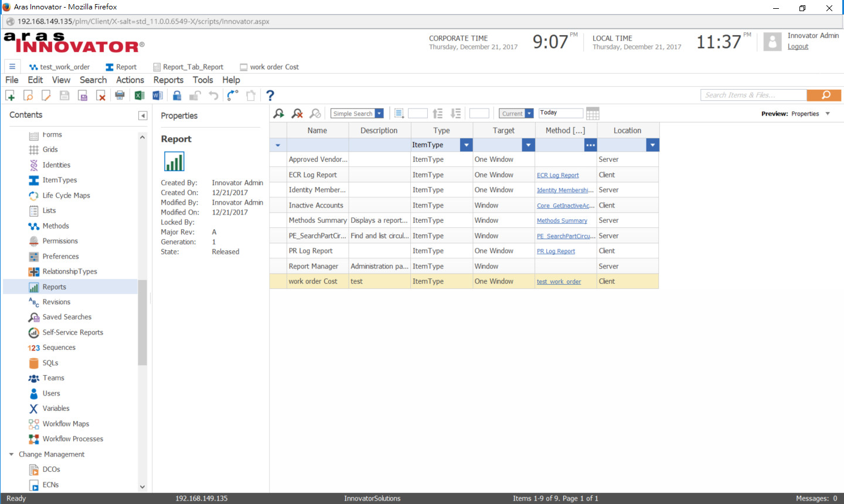
Task: Export to Word using the blue icon
Action: [x=158, y=96]
